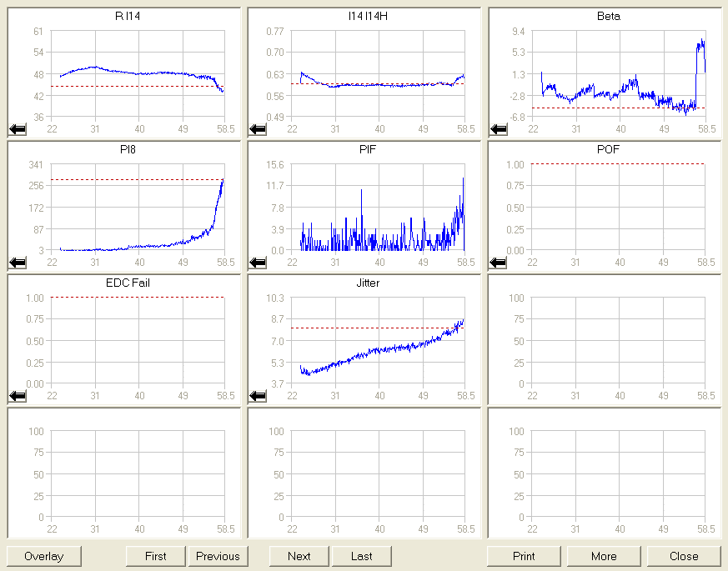Click the arrow icon on I14 I14H chart
728x571 pixels.
[x=258, y=128]
